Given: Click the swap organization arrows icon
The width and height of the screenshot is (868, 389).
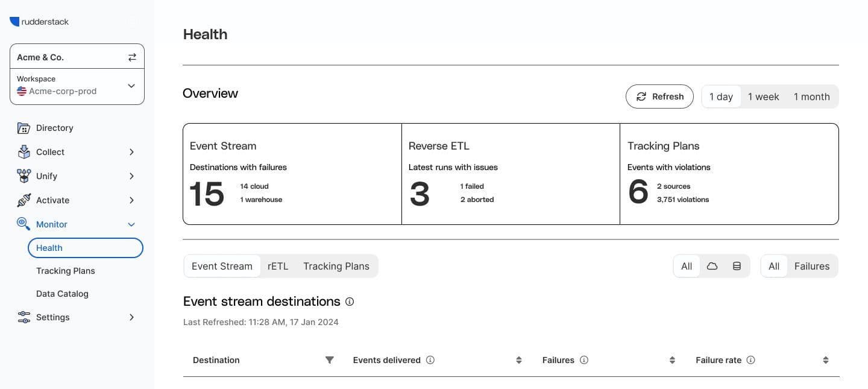Looking at the screenshot, I should [132, 57].
